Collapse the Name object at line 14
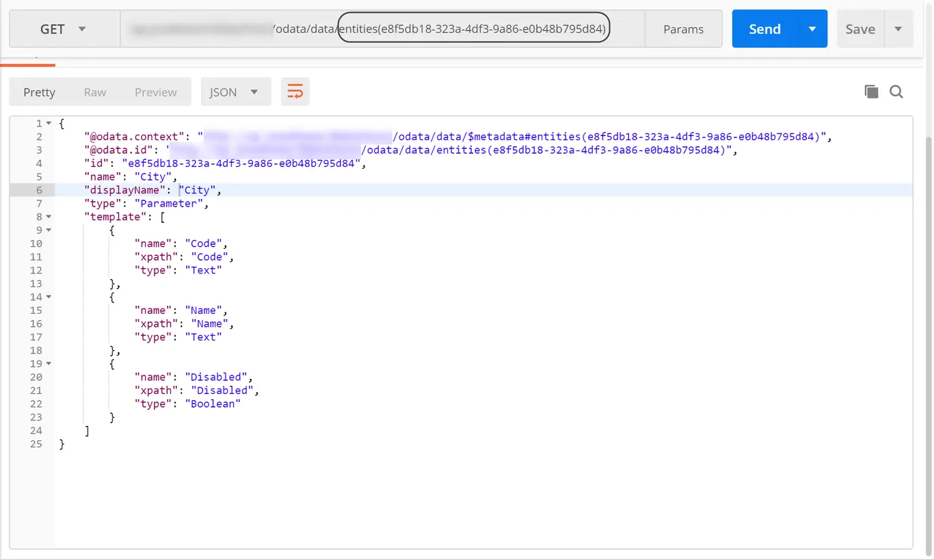 (x=49, y=297)
